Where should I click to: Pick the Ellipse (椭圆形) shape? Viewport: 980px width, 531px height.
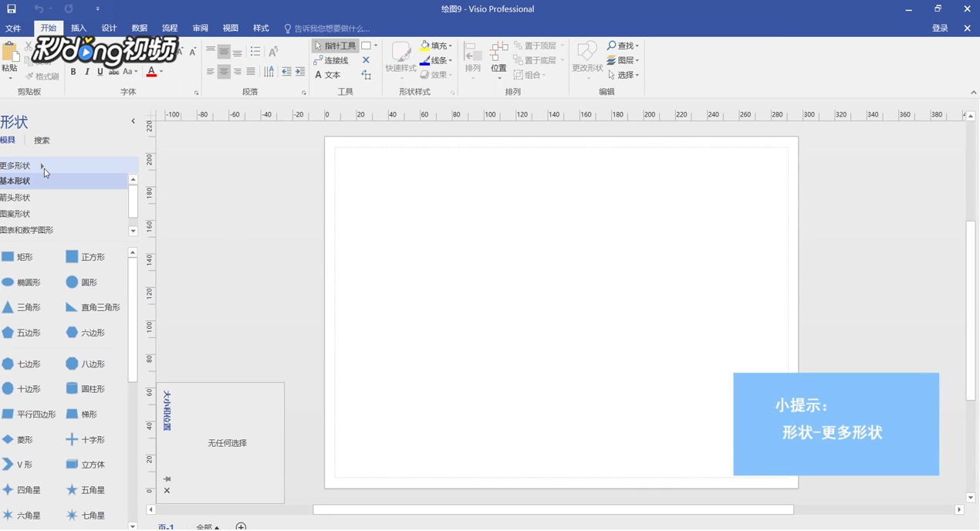pyautogui.click(x=21, y=282)
